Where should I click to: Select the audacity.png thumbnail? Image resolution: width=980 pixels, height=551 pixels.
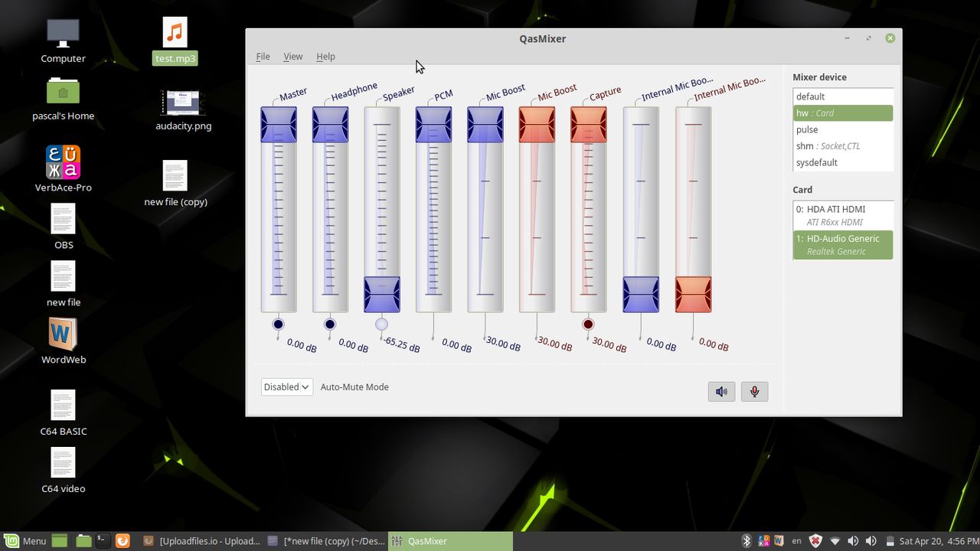184,110
